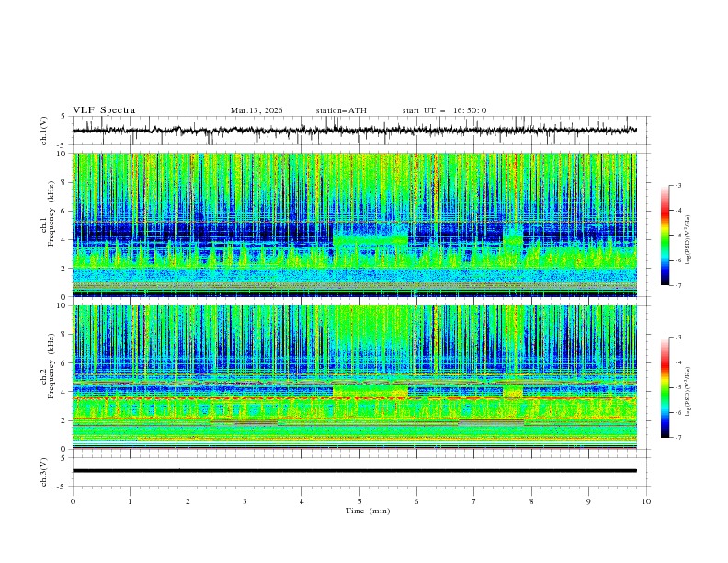Click the ch.1(V) axis label
This screenshot has width=728, height=563.
pos(45,131)
